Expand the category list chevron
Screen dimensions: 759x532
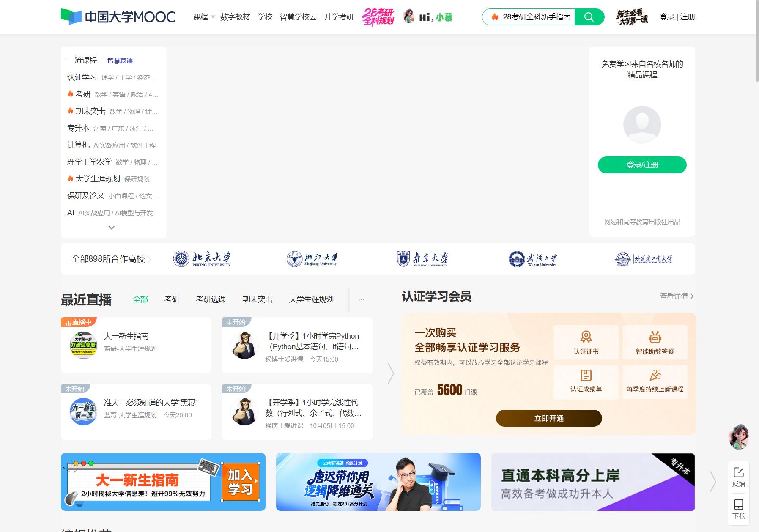tap(112, 228)
